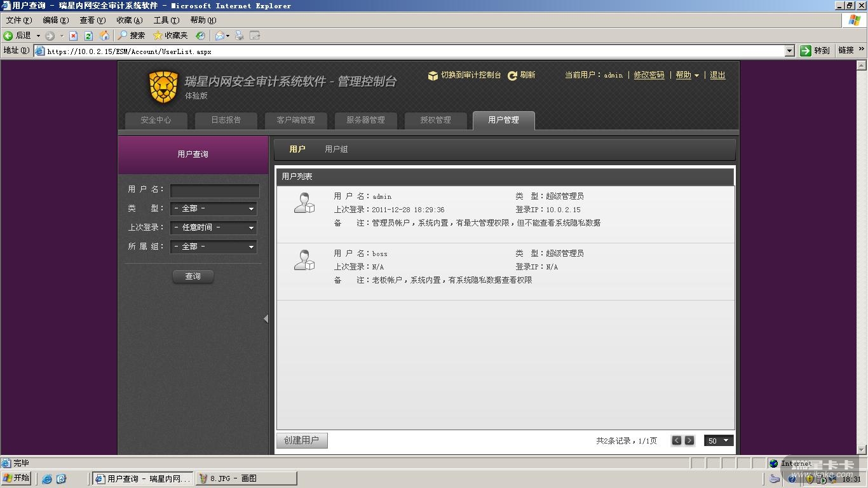The height and width of the screenshot is (488, 868).
Task: Open the 工具 menu in IE
Action: [x=166, y=20]
